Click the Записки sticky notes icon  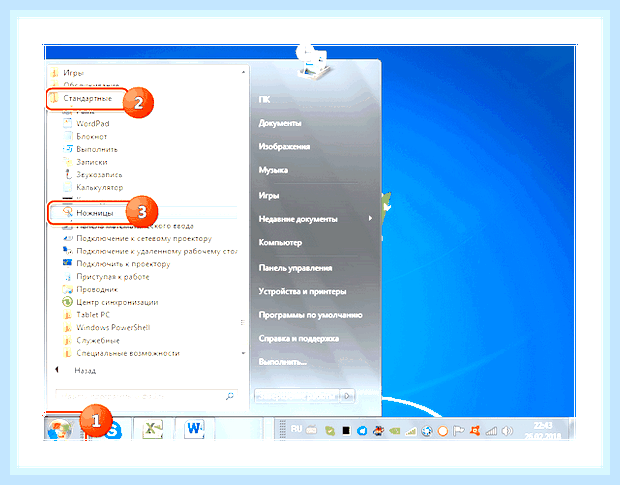(68, 162)
